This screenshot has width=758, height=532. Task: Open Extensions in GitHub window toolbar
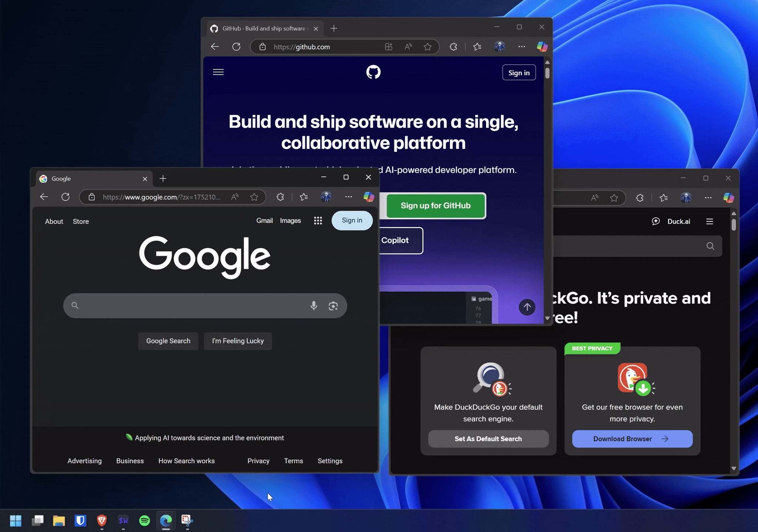(x=453, y=47)
